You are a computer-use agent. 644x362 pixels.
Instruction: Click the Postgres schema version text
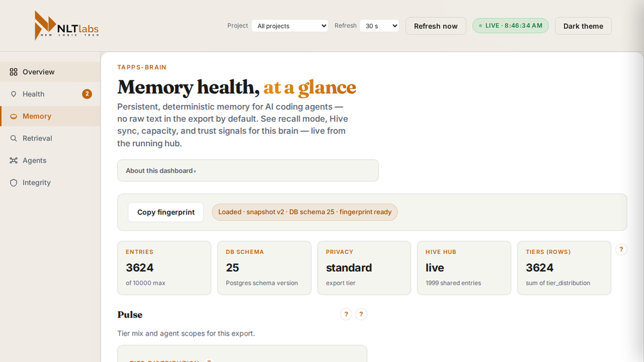pos(261,283)
